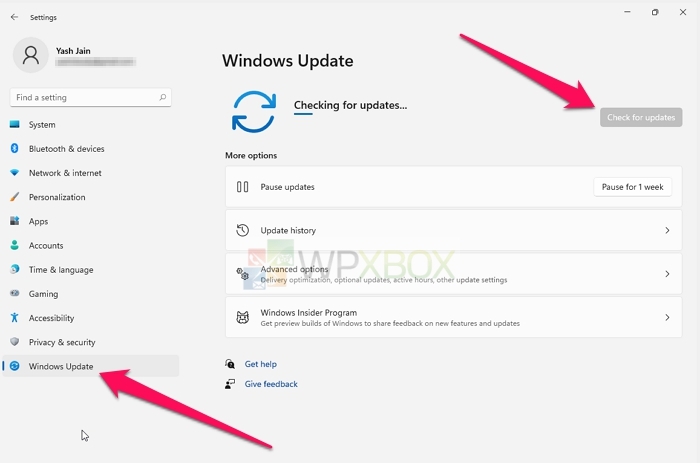The image size is (700, 463).
Task: Select Apps in the sidebar
Action: [x=91, y=221]
